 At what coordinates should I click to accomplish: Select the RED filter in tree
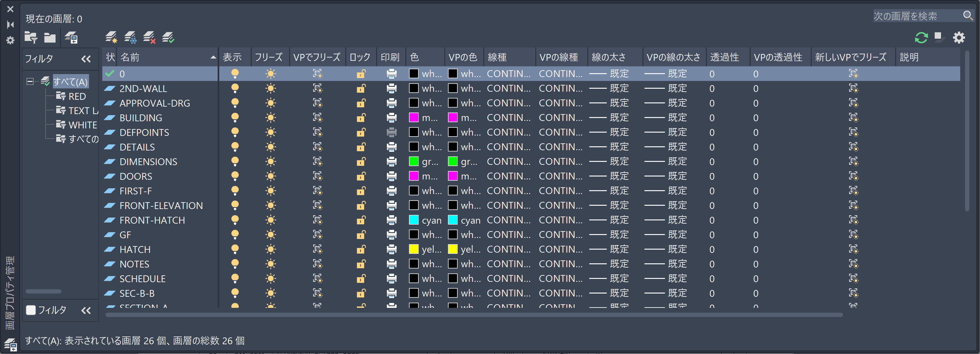click(76, 96)
